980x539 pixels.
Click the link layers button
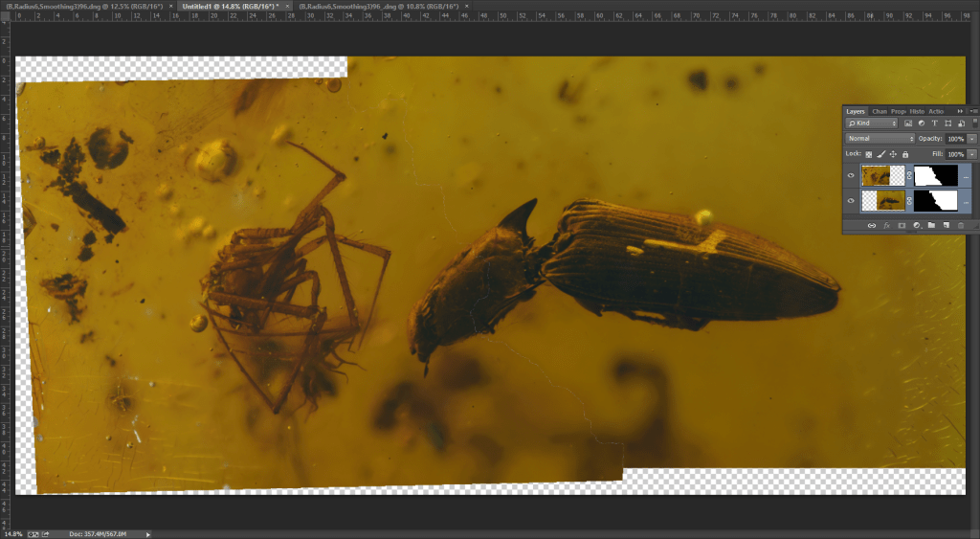pos(871,226)
